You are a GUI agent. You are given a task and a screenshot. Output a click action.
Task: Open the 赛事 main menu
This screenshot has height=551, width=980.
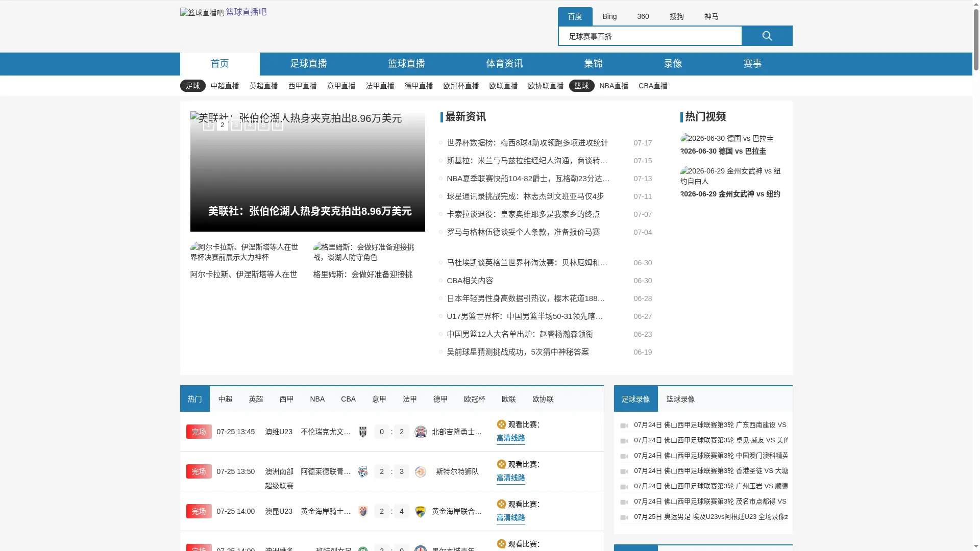pyautogui.click(x=752, y=64)
